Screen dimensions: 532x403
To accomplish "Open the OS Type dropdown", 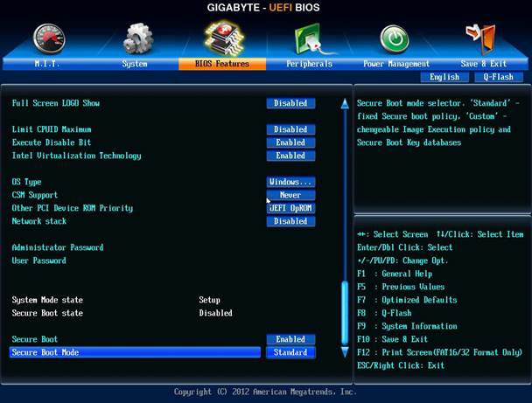I will [x=290, y=182].
